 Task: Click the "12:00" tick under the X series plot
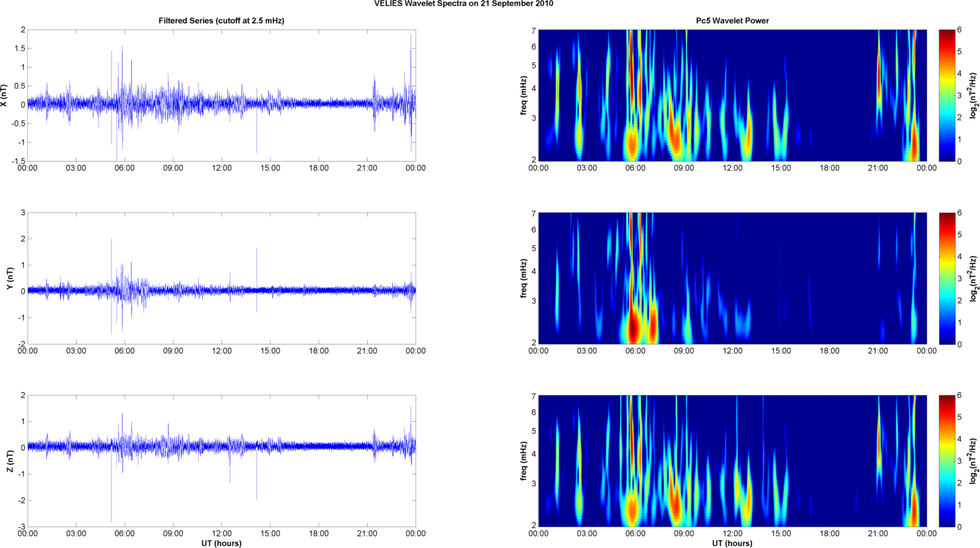(221, 168)
